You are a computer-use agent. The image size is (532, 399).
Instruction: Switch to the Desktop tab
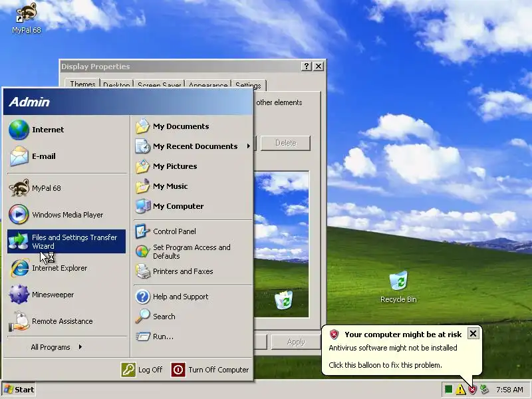click(x=116, y=85)
